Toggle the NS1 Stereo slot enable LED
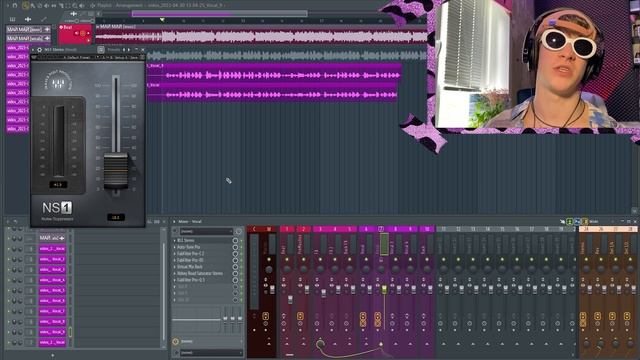This screenshot has height=360, width=640. [x=241, y=240]
